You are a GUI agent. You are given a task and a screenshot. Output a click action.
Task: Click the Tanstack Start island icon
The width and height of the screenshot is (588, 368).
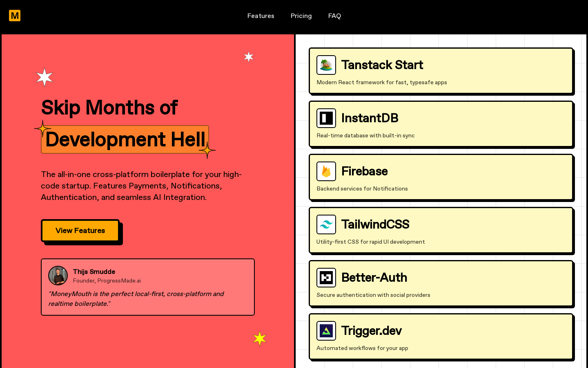pyautogui.click(x=326, y=65)
